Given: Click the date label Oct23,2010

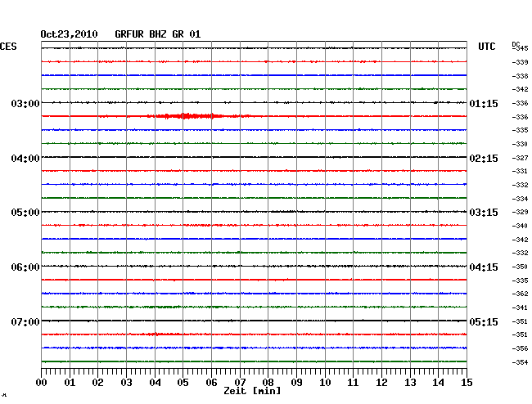Looking at the screenshot, I should [69, 34].
